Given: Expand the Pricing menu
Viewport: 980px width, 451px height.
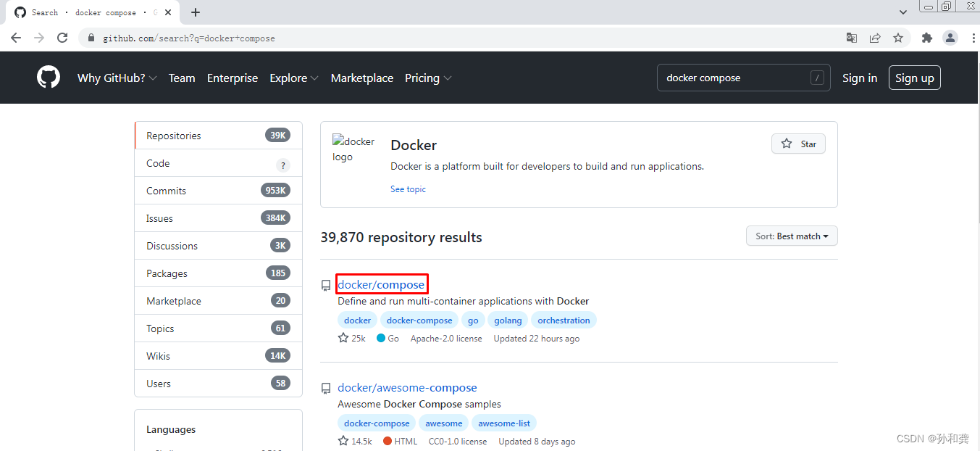Looking at the screenshot, I should [x=428, y=78].
